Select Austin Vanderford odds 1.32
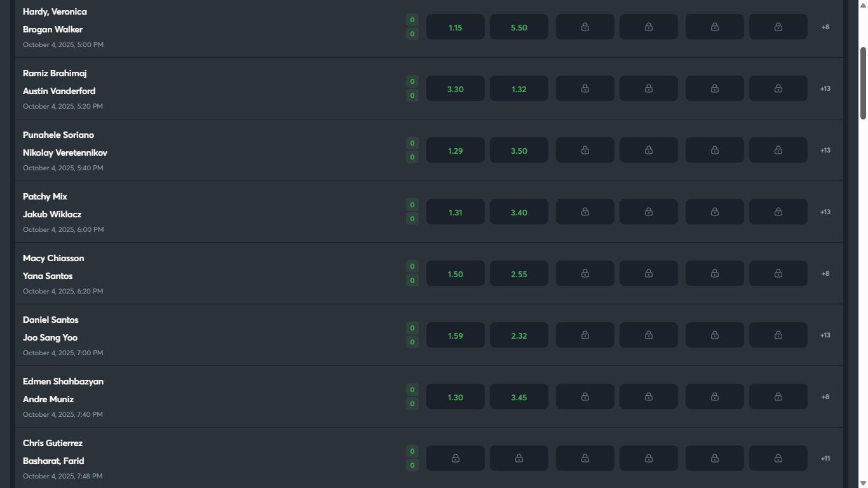The height and width of the screenshot is (488, 868). [x=519, y=89]
